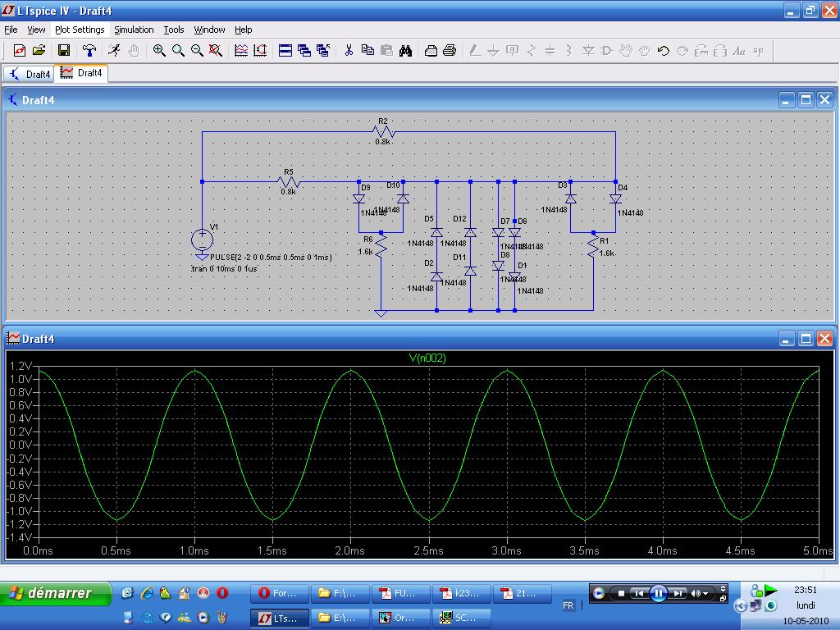Click the Zoom Out magnifier icon
The height and width of the screenshot is (630, 840).
(x=197, y=51)
